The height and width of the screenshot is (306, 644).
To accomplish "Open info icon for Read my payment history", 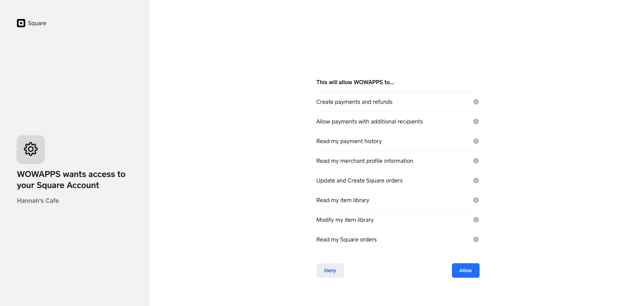I will 476,141.
